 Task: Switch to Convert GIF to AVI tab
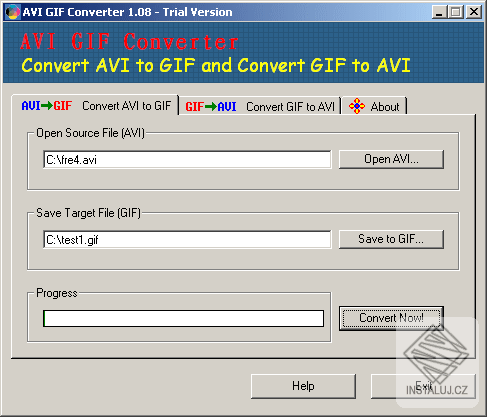260,106
